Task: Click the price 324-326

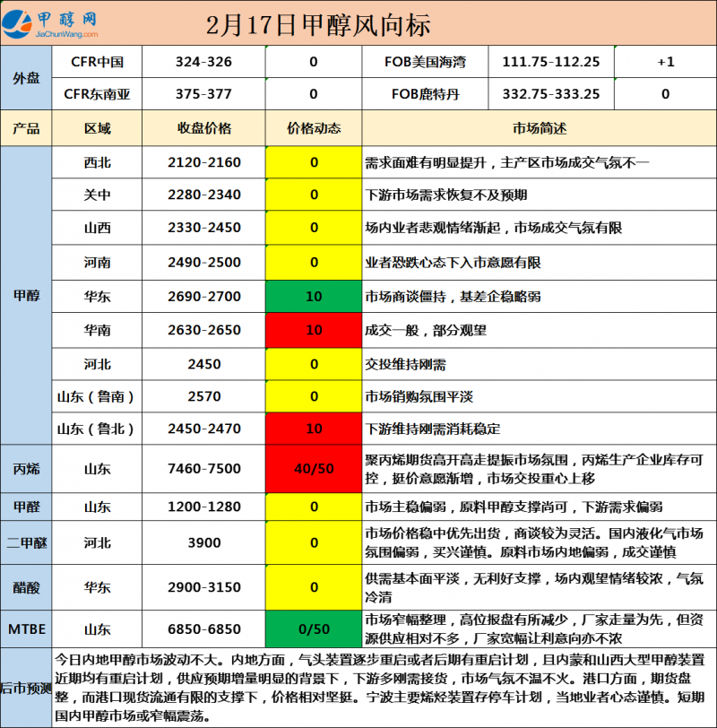Action: [x=203, y=62]
